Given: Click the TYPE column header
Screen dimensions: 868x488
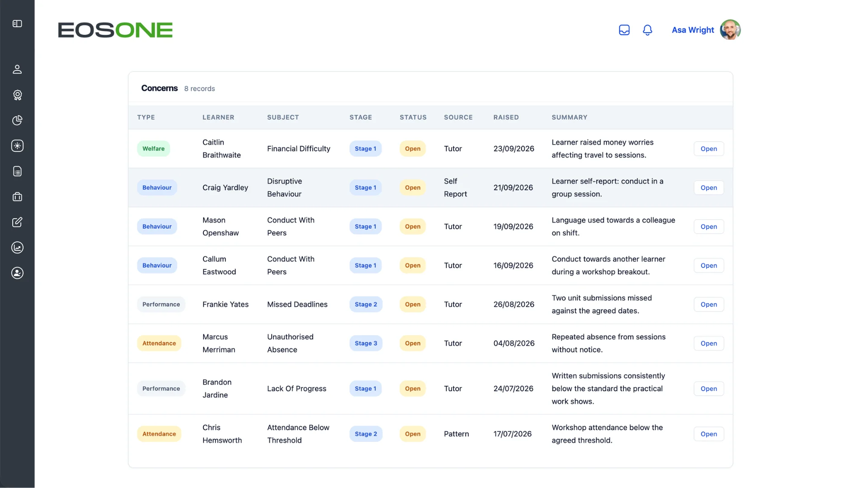Looking at the screenshot, I should [146, 117].
